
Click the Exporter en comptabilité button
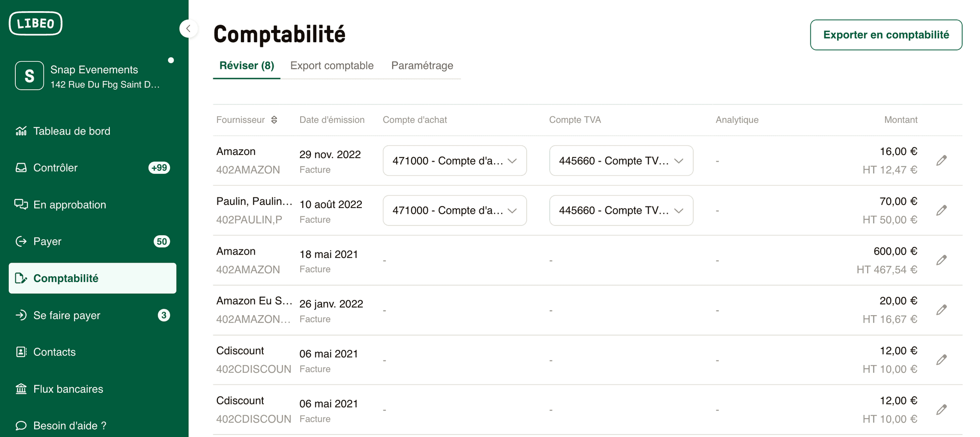click(x=886, y=35)
